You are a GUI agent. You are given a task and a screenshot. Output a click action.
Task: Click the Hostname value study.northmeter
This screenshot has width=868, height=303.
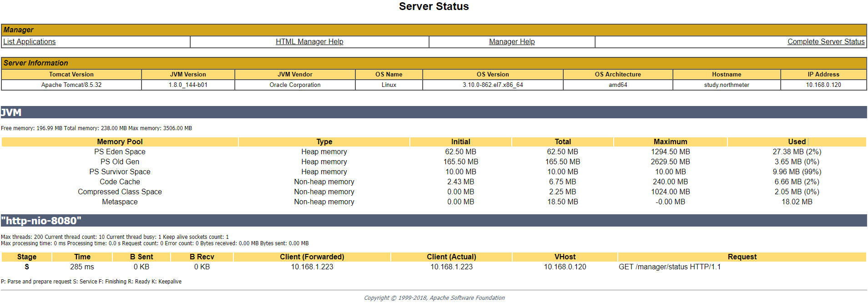coord(727,85)
